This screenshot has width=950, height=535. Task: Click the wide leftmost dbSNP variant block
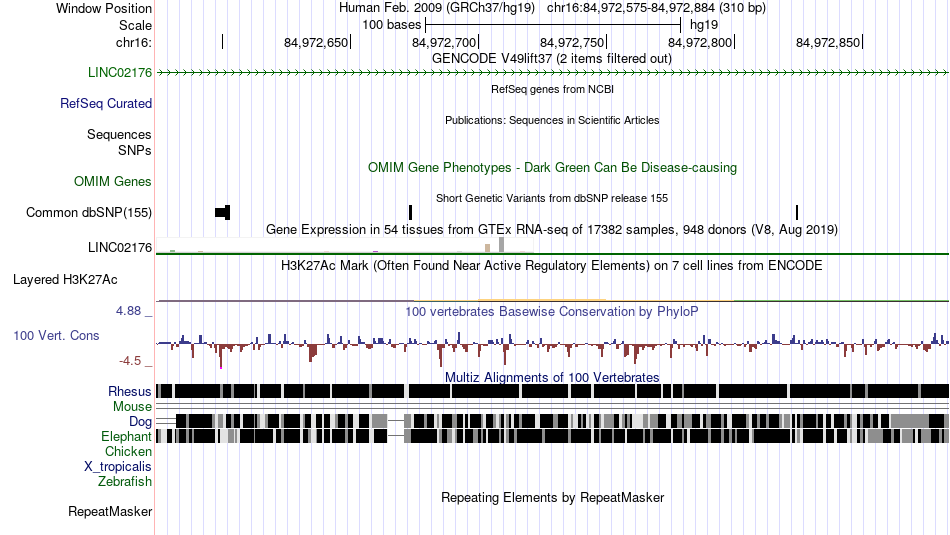[x=222, y=213]
